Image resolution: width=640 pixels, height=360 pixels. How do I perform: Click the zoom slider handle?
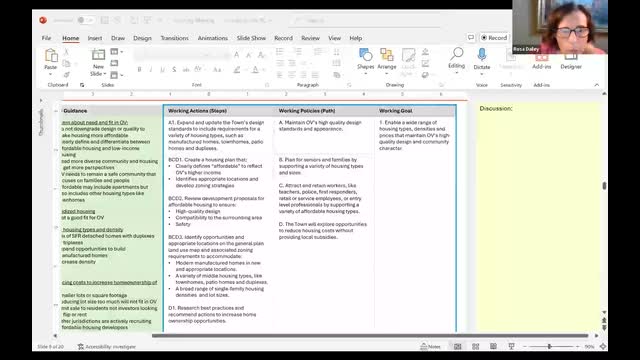[549, 347]
